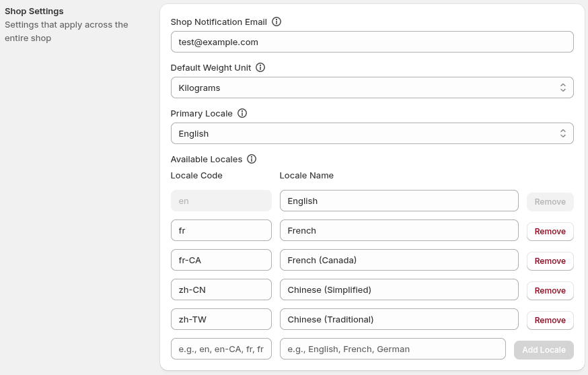Click the new locale name placeholder field

[393, 349]
